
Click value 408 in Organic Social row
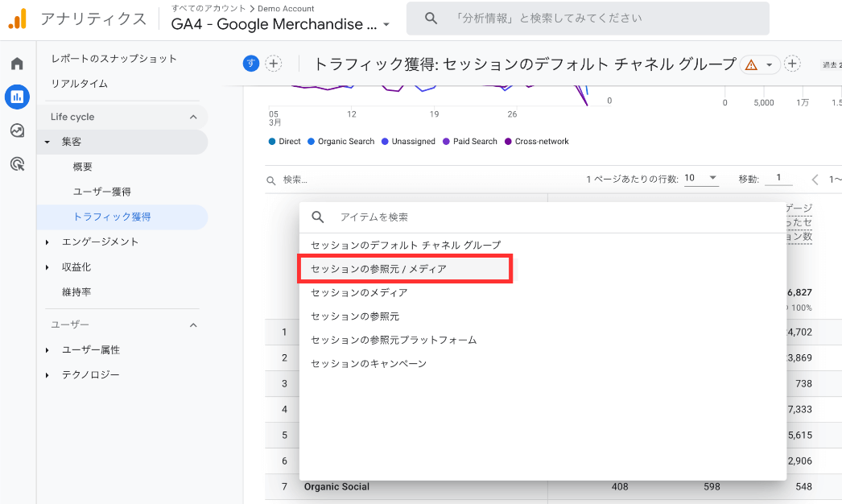click(620, 487)
